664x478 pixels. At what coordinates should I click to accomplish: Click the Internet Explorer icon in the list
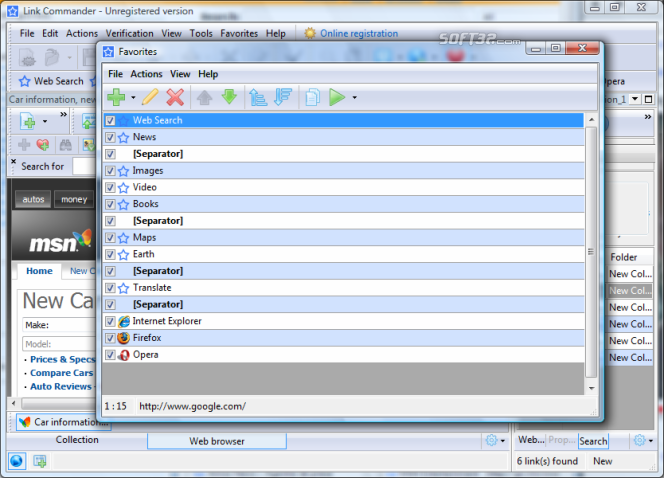pos(124,321)
